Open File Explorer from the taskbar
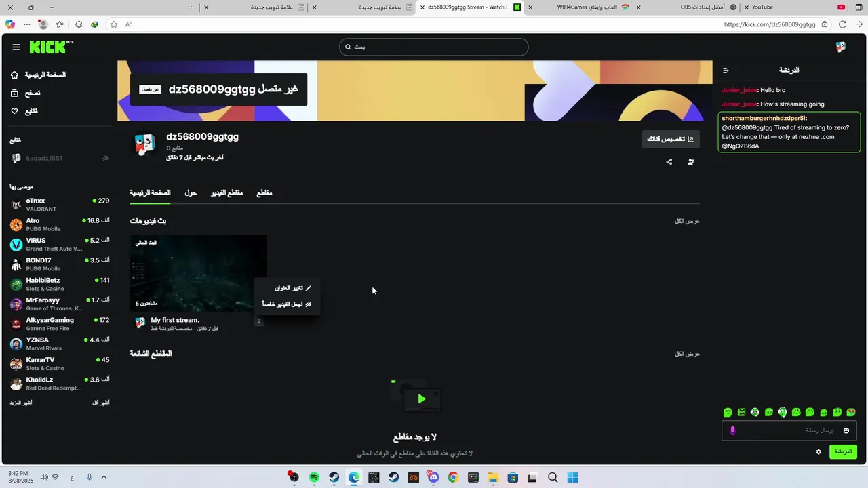This screenshot has width=868, height=488. pos(493,477)
